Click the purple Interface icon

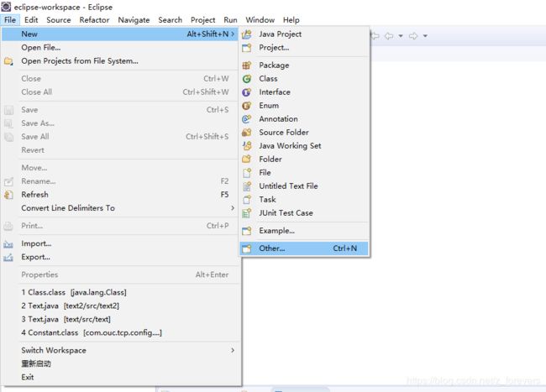tap(246, 92)
